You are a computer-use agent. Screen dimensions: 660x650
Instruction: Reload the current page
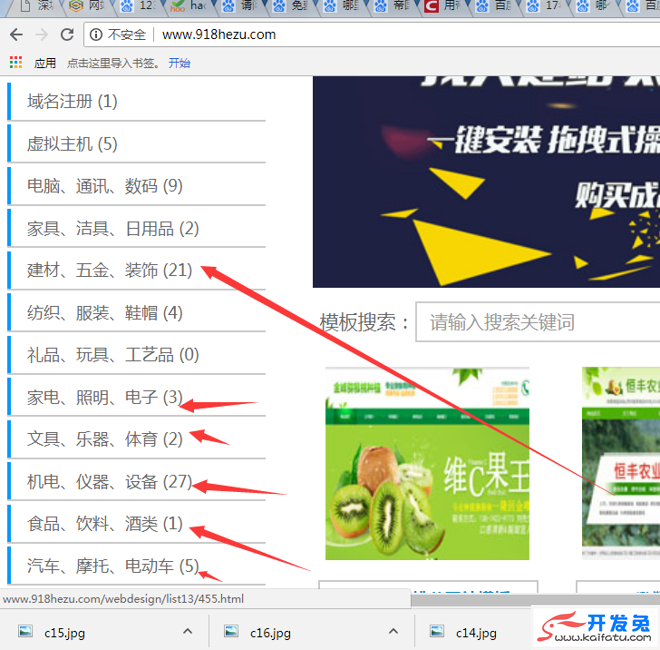[x=67, y=35]
